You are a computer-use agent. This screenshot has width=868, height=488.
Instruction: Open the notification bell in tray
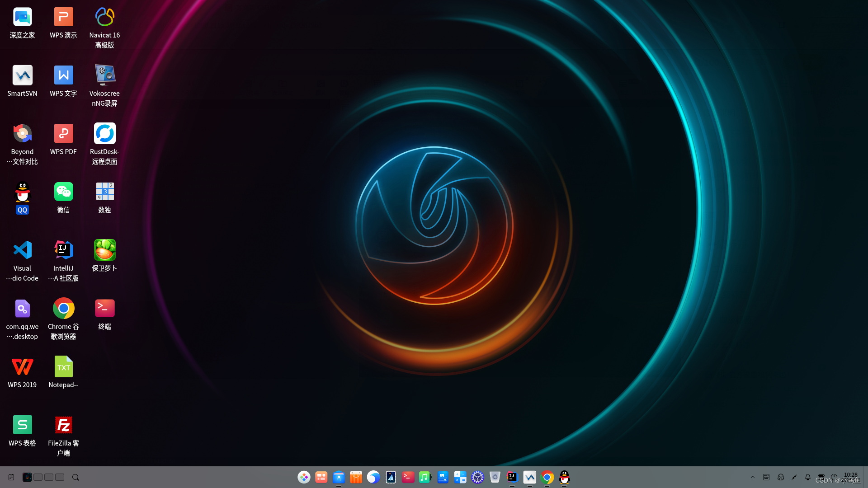[808, 477]
